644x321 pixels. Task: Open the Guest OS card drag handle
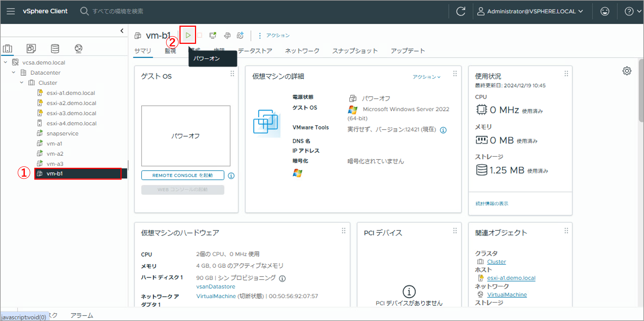[x=232, y=74]
